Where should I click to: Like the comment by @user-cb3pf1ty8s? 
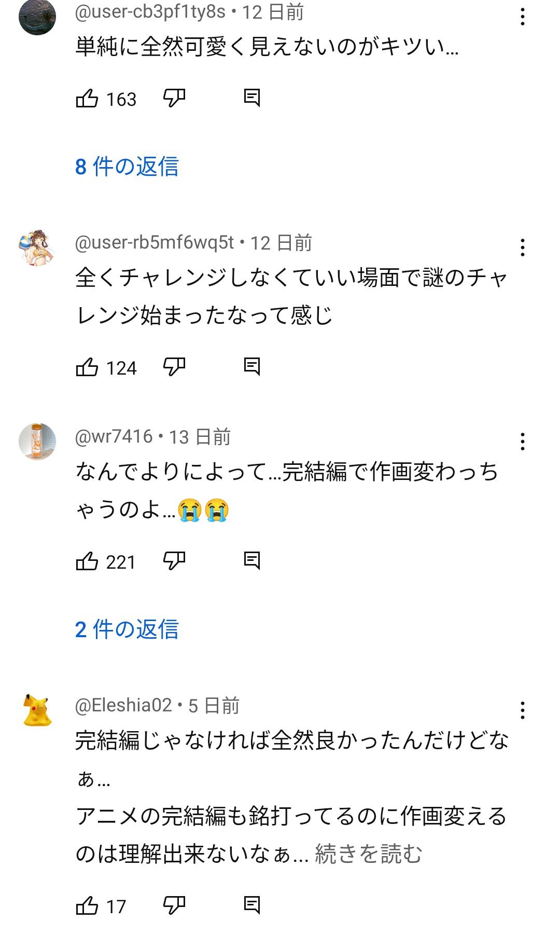(x=87, y=98)
